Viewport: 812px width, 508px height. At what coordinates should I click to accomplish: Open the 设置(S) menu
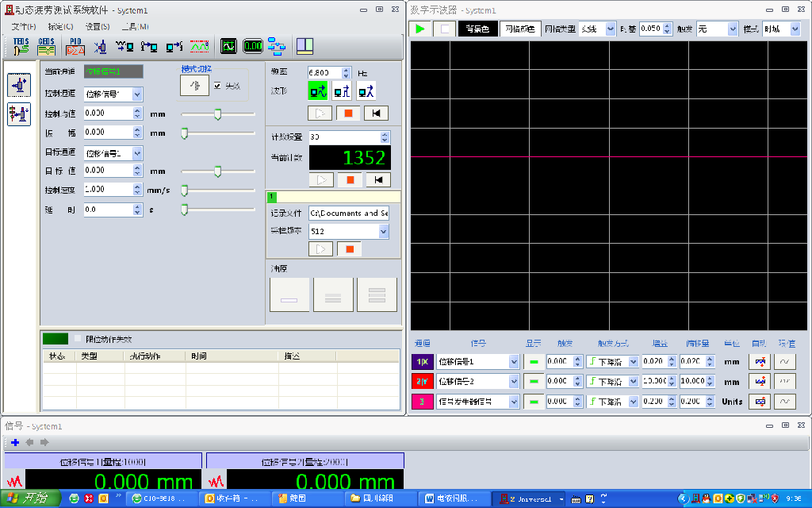pyautogui.click(x=98, y=26)
